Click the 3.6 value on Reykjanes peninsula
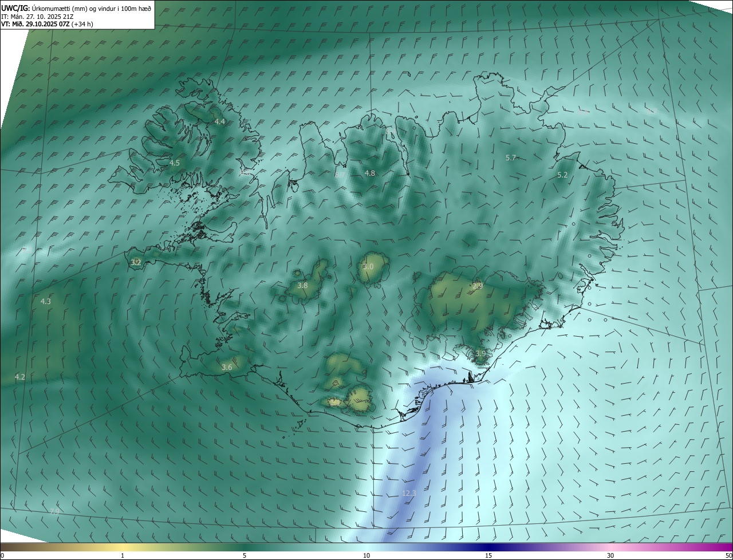Viewport: 733px width, 560px height. tap(227, 367)
